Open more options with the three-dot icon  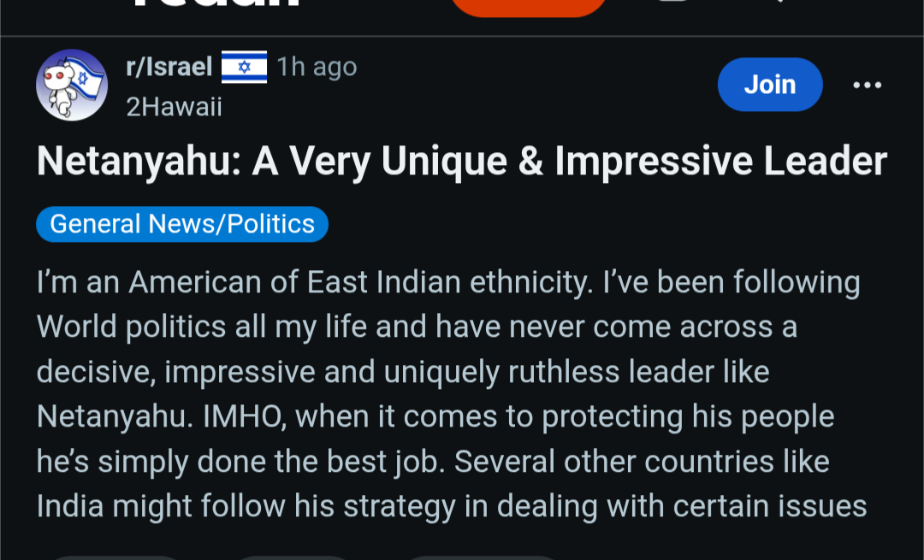pos(867,85)
